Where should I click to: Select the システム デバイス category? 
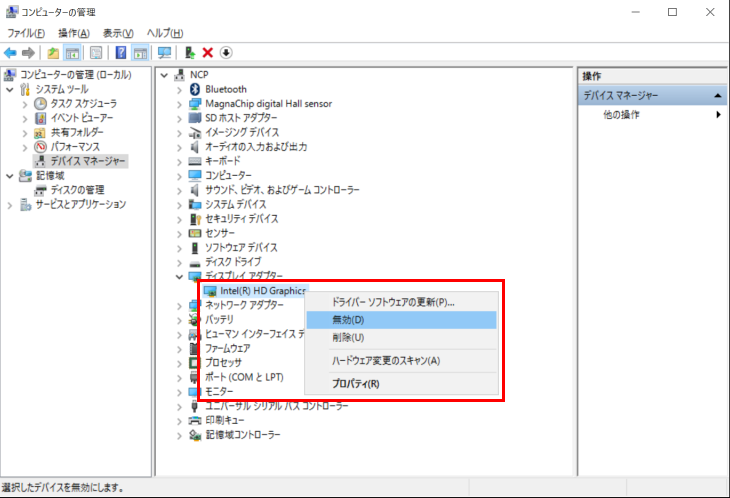tap(236, 204)
